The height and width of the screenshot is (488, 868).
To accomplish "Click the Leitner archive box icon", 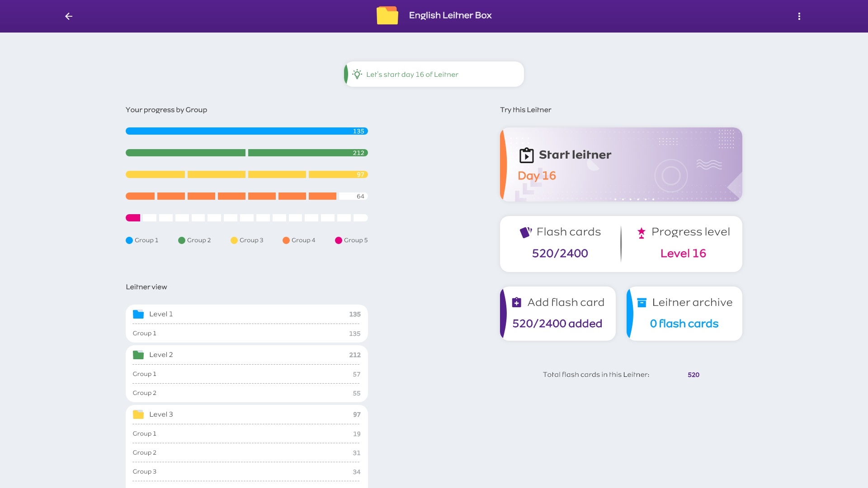I will click(x=642, y=303).
